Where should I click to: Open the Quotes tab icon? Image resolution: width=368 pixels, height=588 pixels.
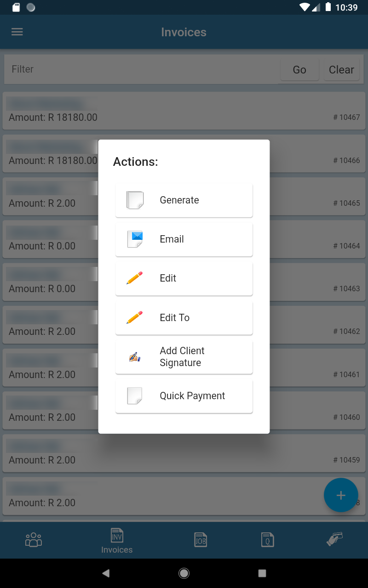[x=267, y=539]
